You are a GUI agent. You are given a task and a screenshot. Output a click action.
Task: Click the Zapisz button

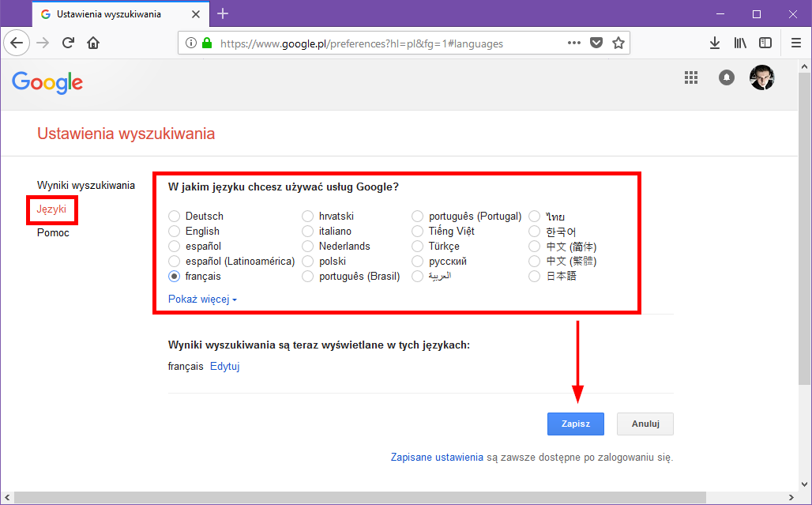[x=575, y=424]
